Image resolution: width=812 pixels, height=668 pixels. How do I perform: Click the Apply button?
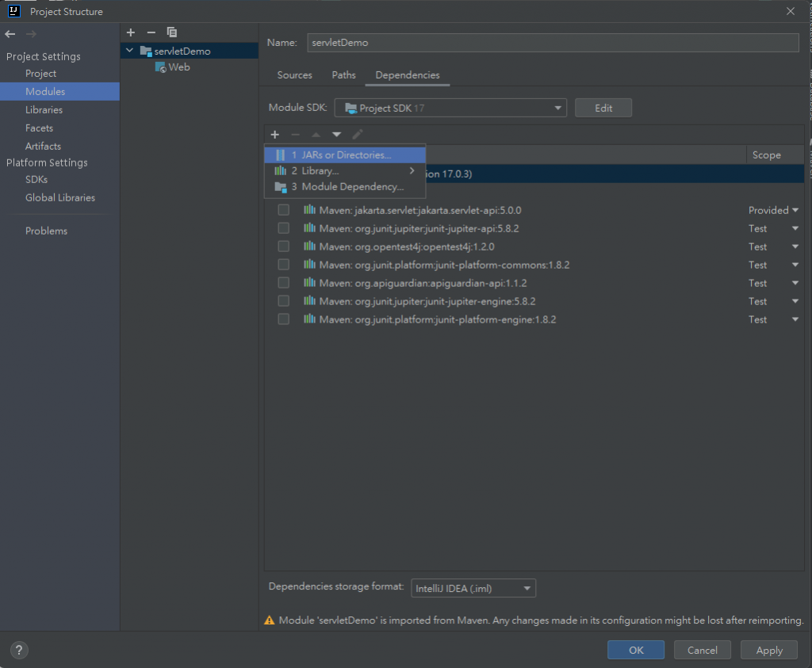point(769,651)
